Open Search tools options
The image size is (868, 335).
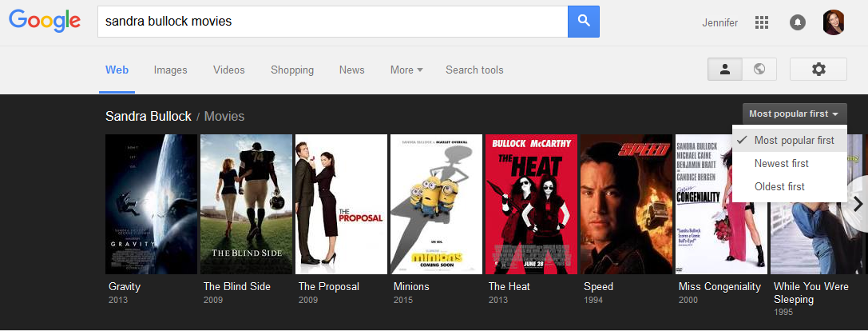pyautogui.click(x=474, y=70)
